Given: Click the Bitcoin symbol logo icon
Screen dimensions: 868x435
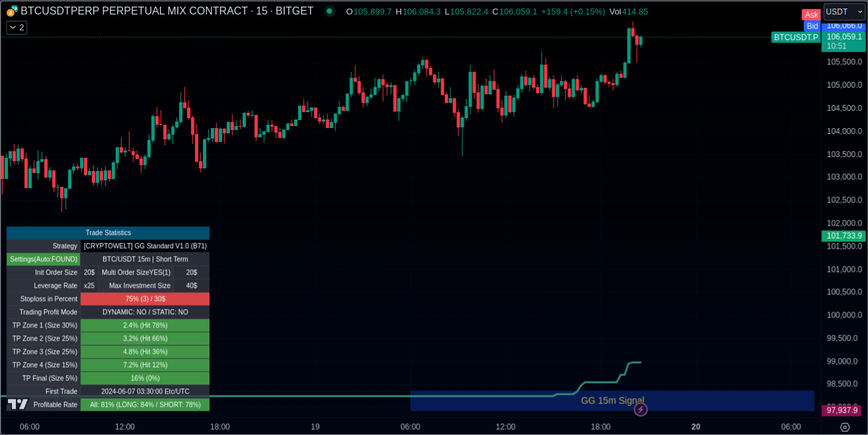Looking at the screenshot, I should pyautogui.click(x=11, y=11).
